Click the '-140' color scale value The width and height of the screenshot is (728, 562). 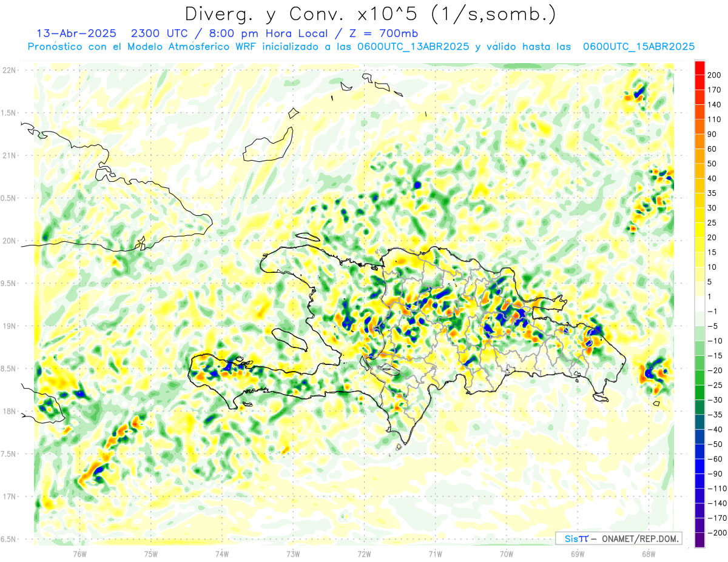click(x=716, y=504)
